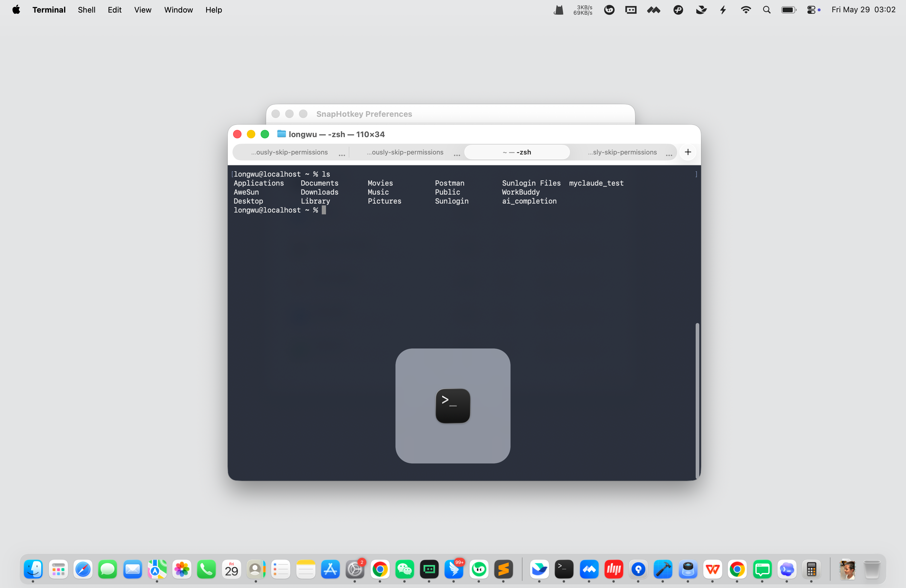Open the Photos app icon
906x588 pixels.
182,569
